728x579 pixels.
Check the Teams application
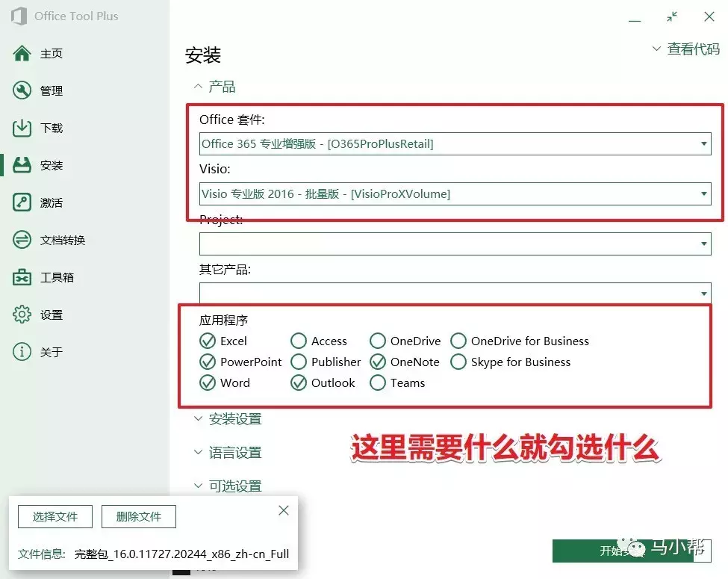(x=378, y=383)
